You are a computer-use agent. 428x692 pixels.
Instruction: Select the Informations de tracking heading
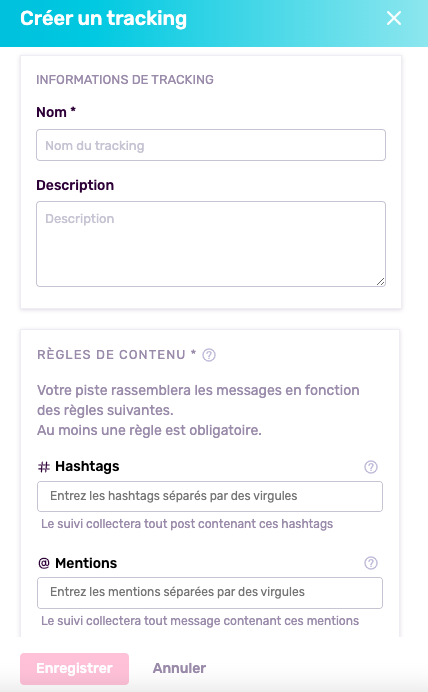pyautogui.click(x=125, y=80)
